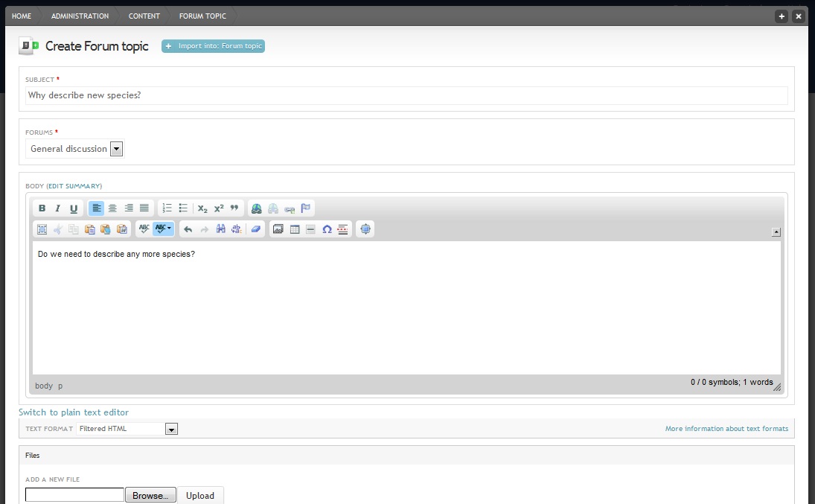Paste from clipboard icon
Viewport: 815px width, 504px height.
pos(90,229)
